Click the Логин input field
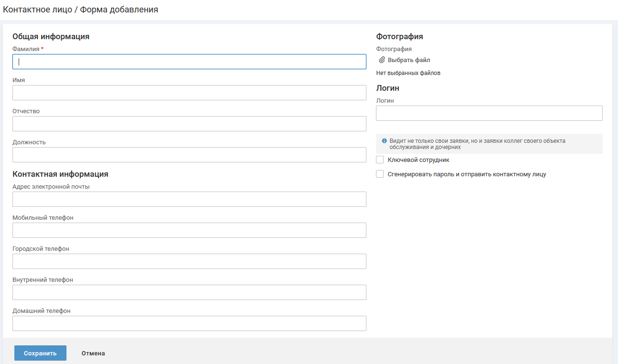Image resolution: width=618 pixels, height=364 pixels. tap(489, 113)
